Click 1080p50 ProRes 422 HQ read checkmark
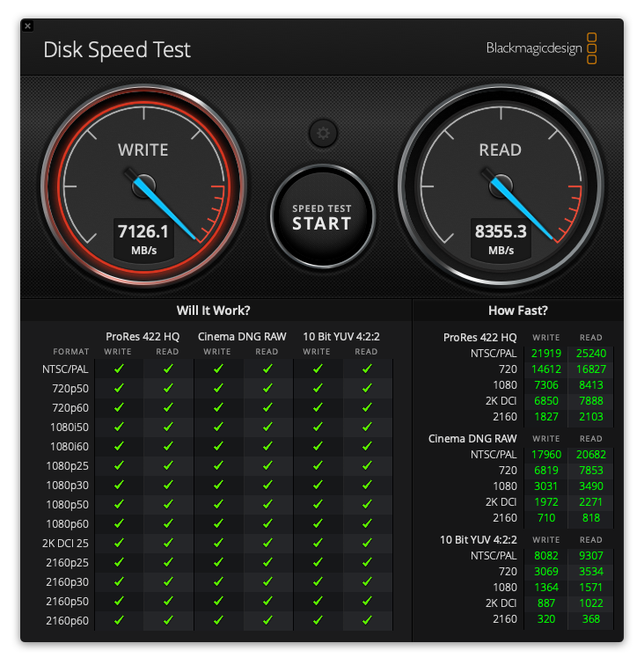 click(168, 504)
